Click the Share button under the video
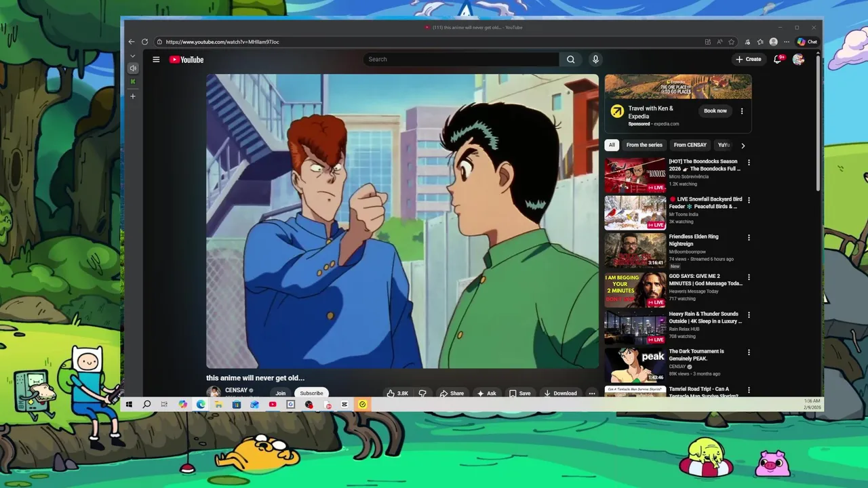This screenshot has width=868, height=488. click(452, 393)
